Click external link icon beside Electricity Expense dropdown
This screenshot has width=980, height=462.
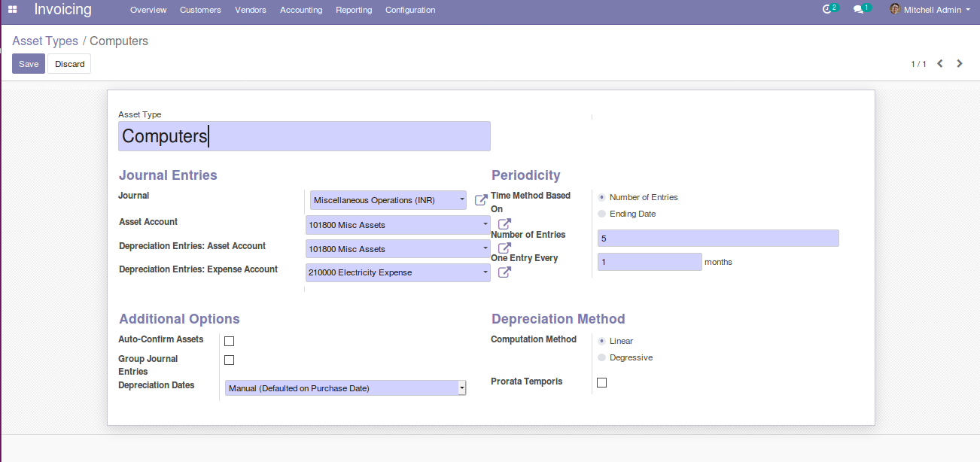coord(504,272)
